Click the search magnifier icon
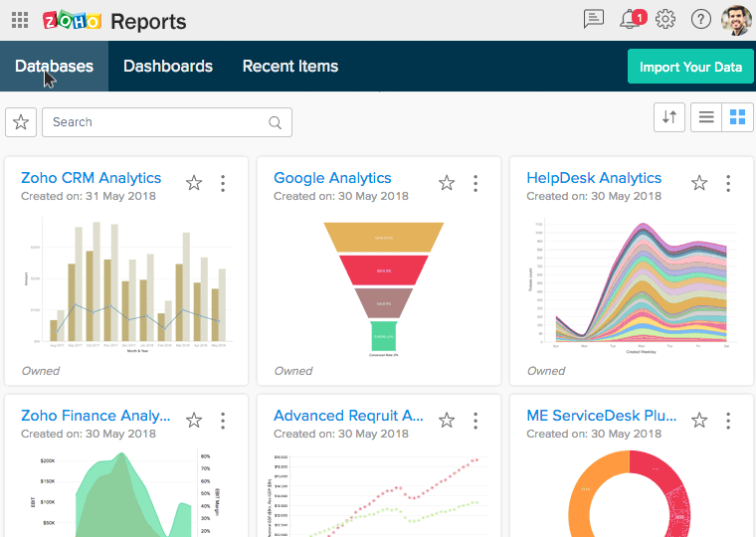This screenshot has width=756, height=537. (x=275, y=122)
